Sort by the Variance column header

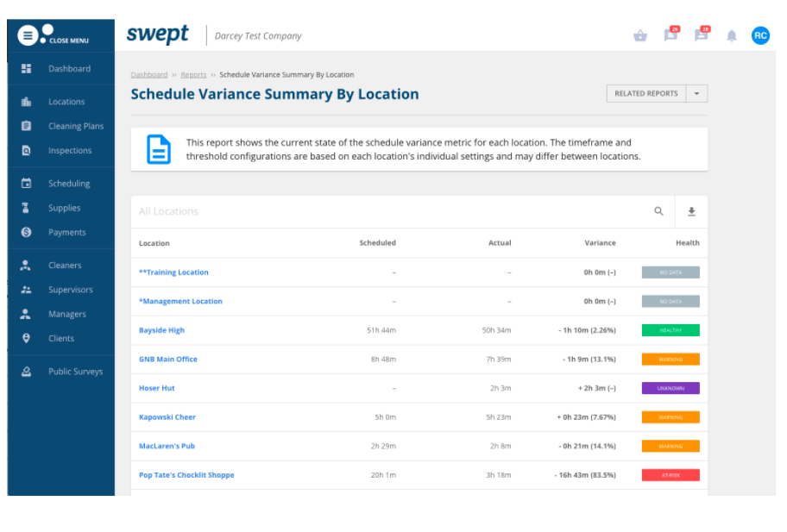pyautogui.click(x=600, y=242)
